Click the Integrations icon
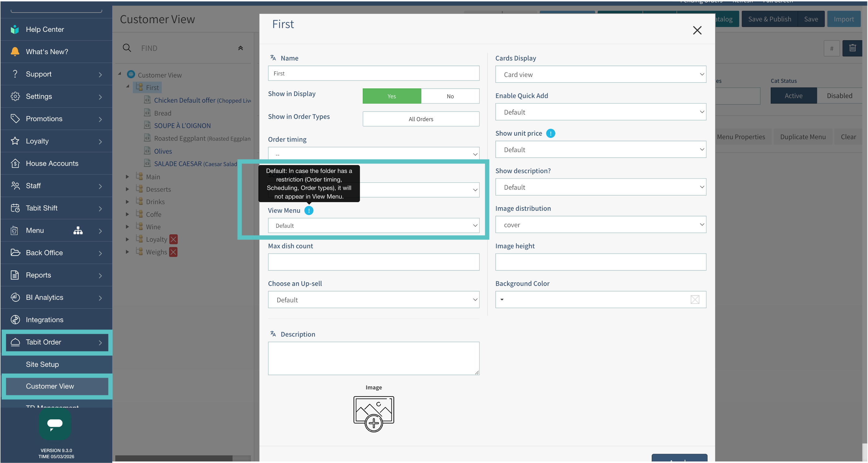Screen dimensions: 868x463 click(x=15, y=320)
